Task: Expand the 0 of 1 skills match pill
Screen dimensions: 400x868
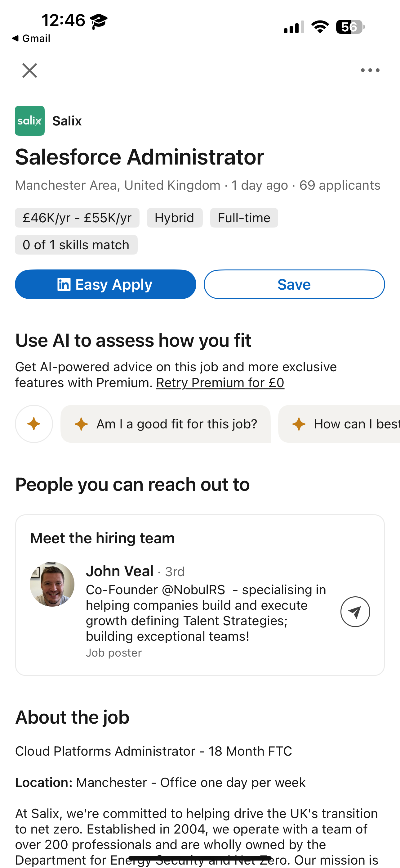Action: [x=76, y=244]
